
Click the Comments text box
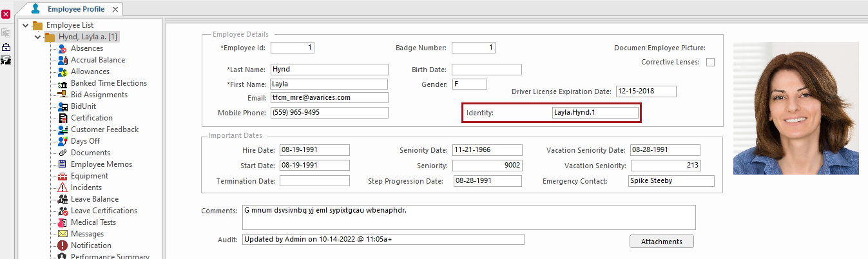tap(469, 218)
